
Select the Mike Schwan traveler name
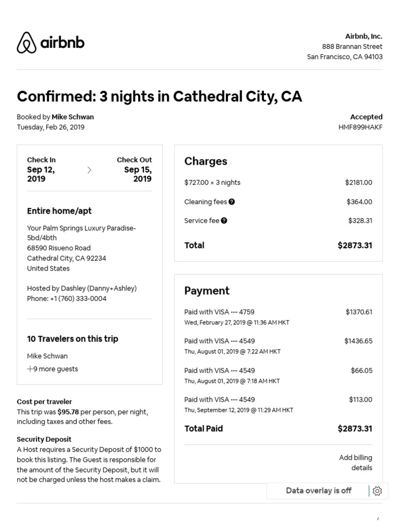pos(47,356)
